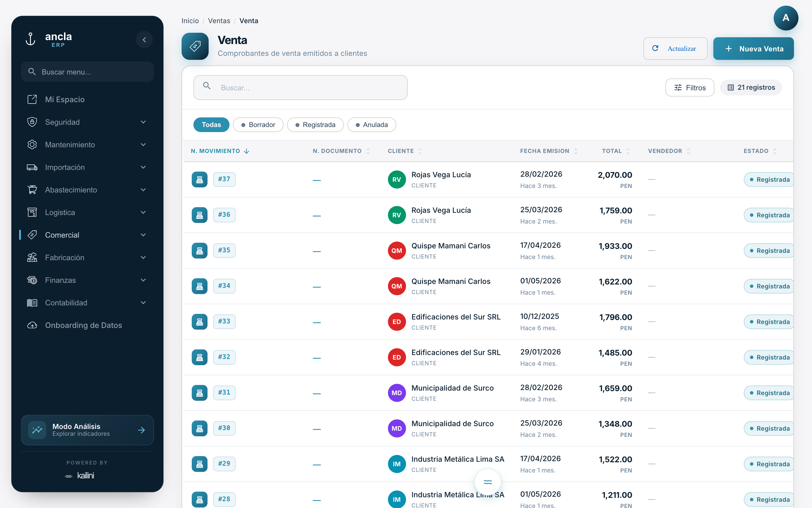This screenshot has width=812, height=508.
Task: Click total 2,070.00 in row #37
Action: click(x=615, y=175)
